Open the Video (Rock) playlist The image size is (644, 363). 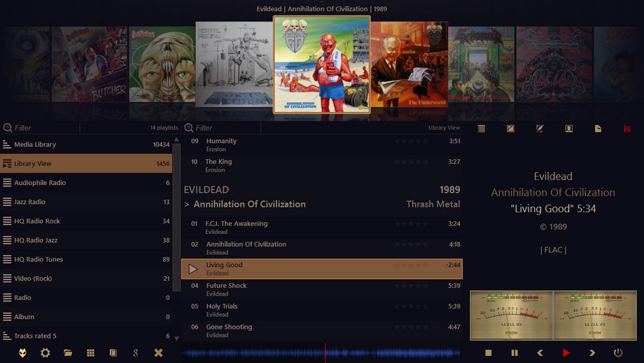click(x=86, y=278)
